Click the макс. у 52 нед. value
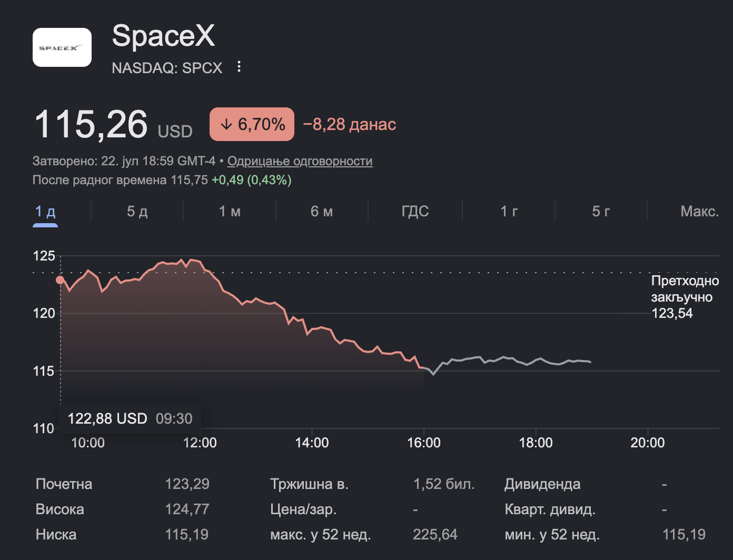The image size is (733, 560). pyautogui.click(x=435, y=535)
